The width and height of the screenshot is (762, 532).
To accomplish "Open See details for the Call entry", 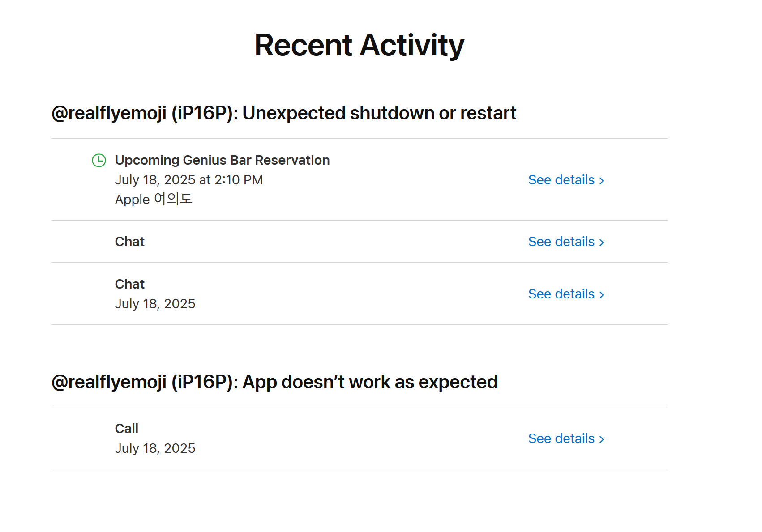I will tap(561, 438).
